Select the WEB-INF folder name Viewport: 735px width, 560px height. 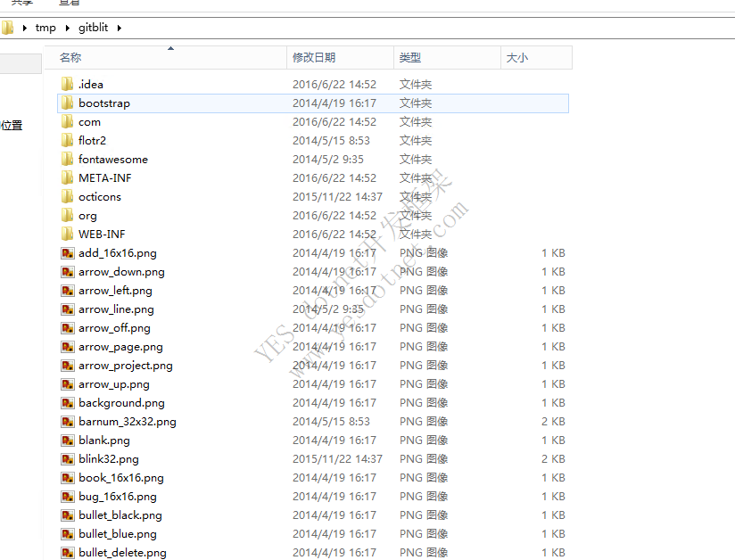click(102, 235)
